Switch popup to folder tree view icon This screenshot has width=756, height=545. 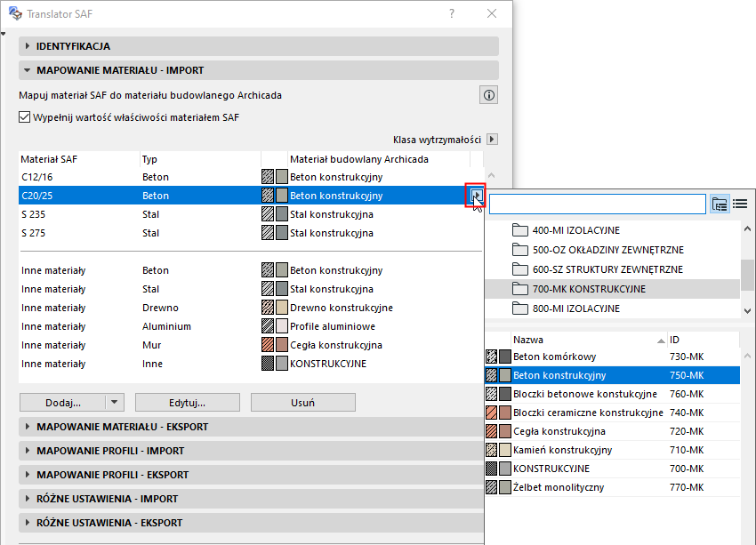(x=720, y=204)
